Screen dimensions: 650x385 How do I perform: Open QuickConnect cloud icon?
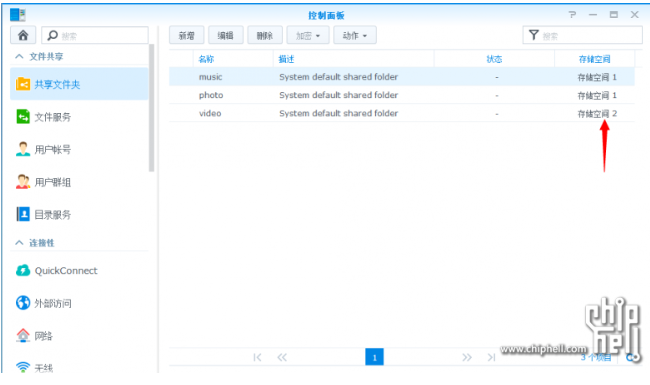[23, 271]
